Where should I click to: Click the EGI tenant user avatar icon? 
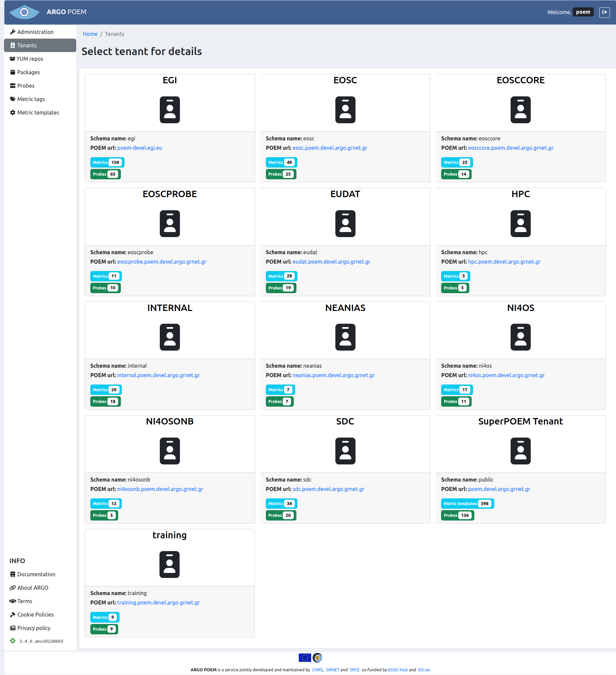point(170,110)
